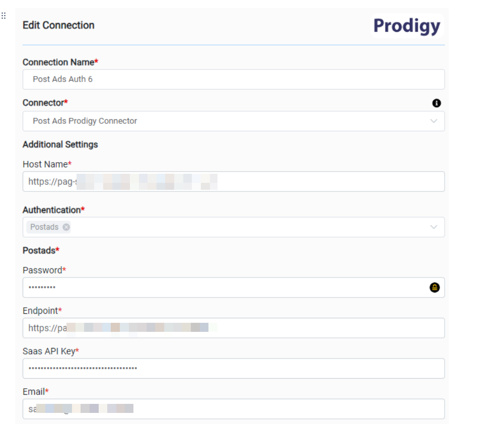Expand the Authentication dropdown arrow
The height and width of the screenshot is (424, 504).
(434, 227)
